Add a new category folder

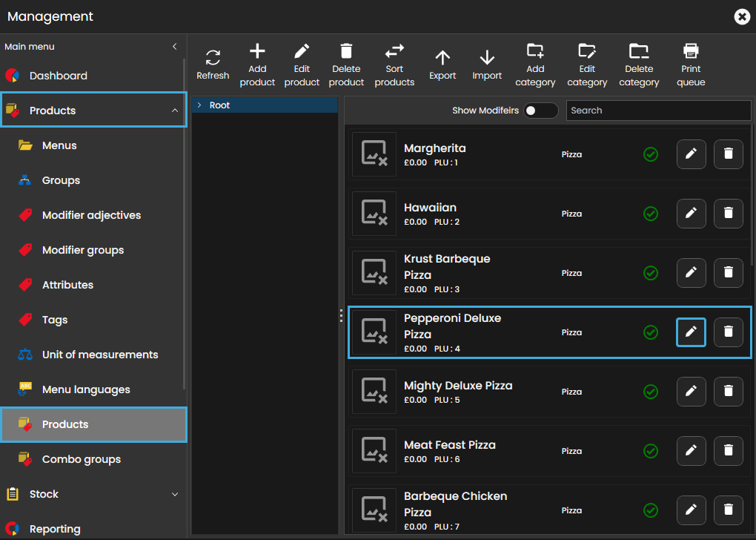(535, 51)
